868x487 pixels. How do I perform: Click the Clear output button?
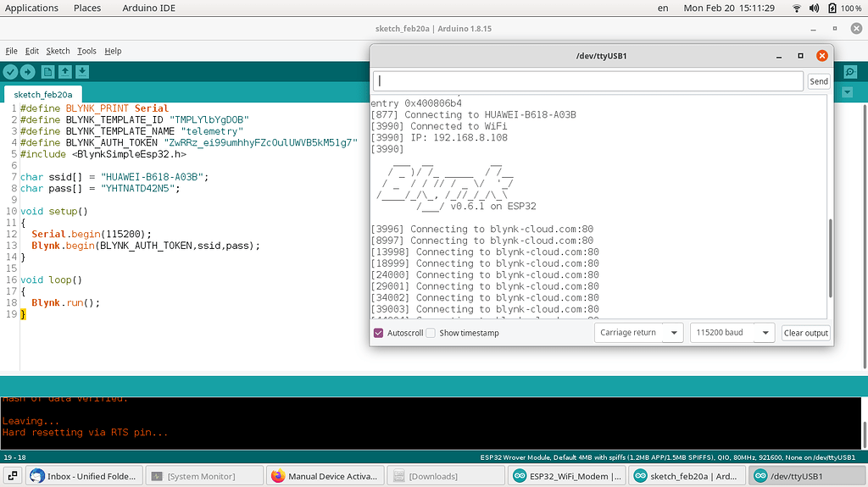[x=806, y=333]
